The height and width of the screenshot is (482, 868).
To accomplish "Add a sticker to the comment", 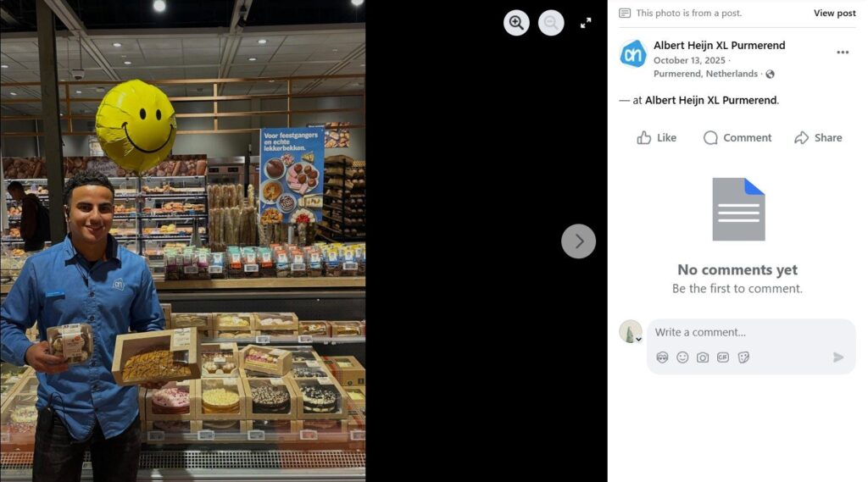I will click(743, 357).
